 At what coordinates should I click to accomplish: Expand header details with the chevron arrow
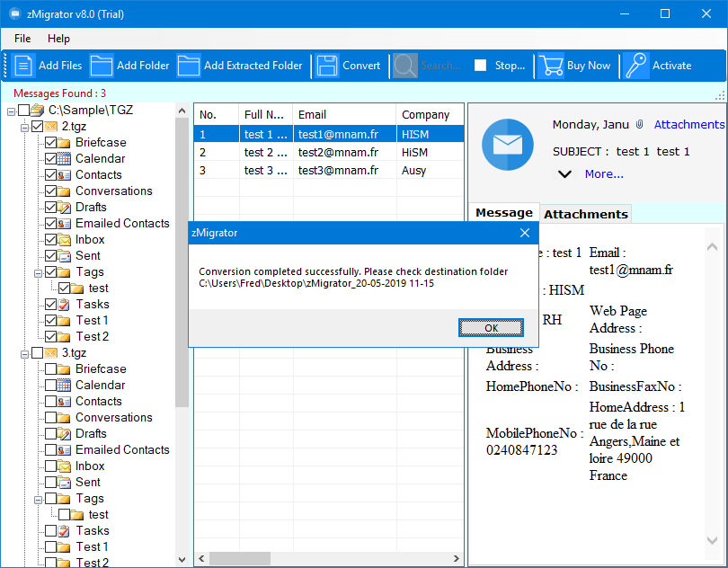click(x=564, y=174)
